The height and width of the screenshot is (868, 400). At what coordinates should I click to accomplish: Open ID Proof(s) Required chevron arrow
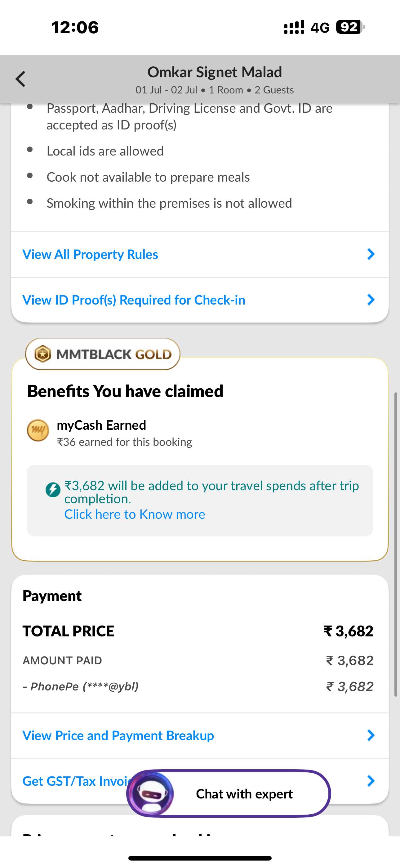(371, 300)
